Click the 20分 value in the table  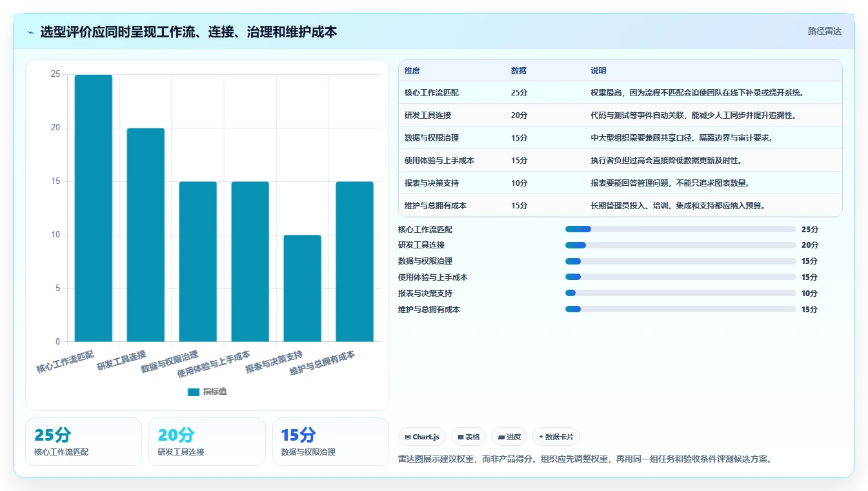point(519,115)
